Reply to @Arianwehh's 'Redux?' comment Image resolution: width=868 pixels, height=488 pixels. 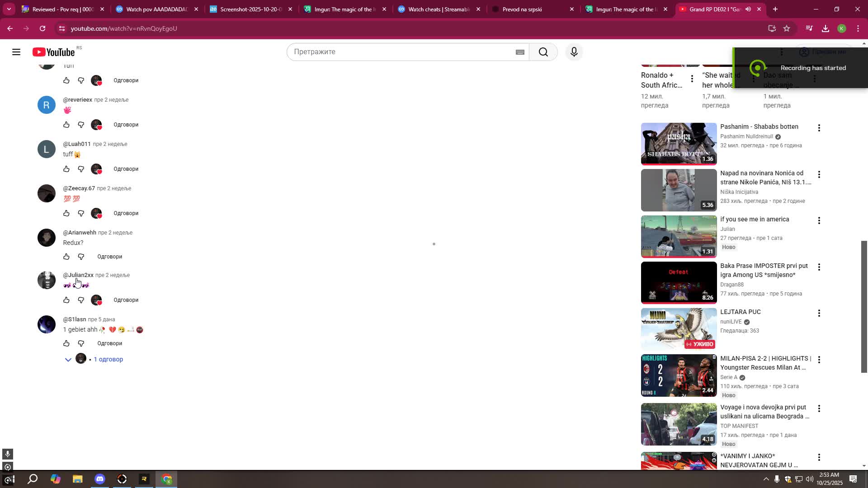pyautogui.click(x=109, y=256)
